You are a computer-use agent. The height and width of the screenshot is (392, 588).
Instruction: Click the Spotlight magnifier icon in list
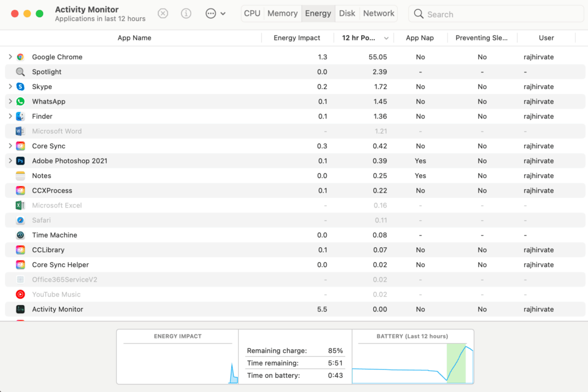20,72
